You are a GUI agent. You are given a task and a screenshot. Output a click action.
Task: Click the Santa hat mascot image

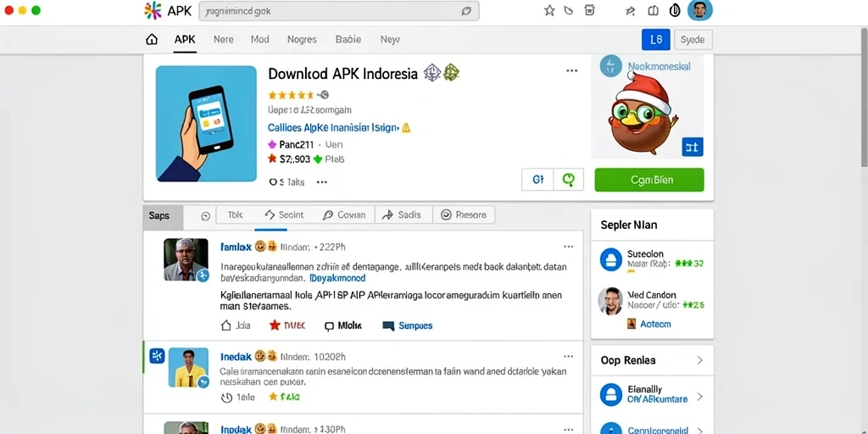645,114
